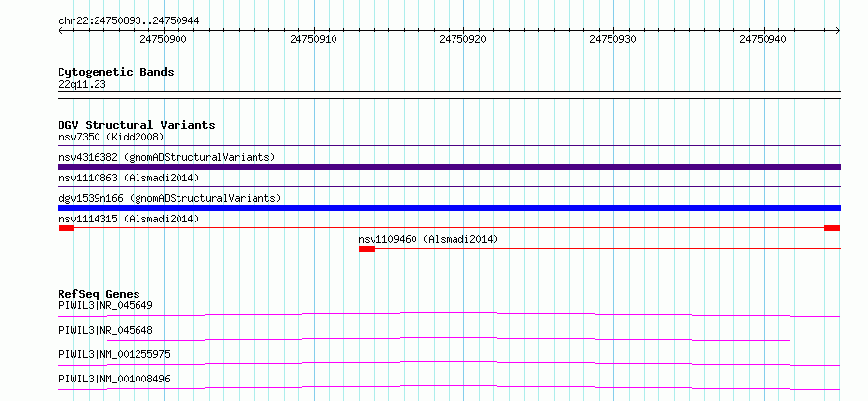The height and width of the screenshot is (401, 868).
Task: Open dgv1539n166 gnomAD variant label
Action: [x=170, y=198]
